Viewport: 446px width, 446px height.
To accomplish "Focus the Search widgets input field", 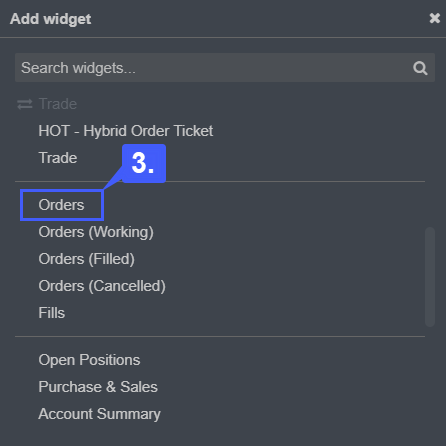I will click(225, 68).
